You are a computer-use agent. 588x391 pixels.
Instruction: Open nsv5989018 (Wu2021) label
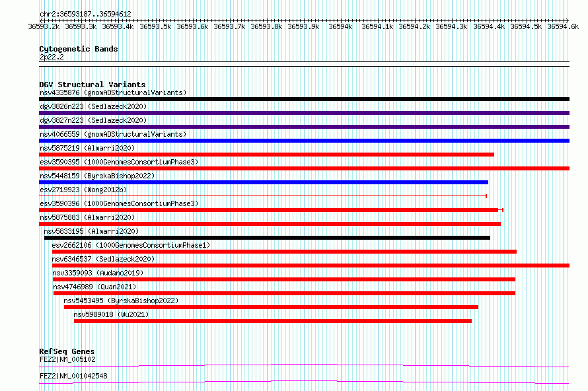tap(111, 314)
